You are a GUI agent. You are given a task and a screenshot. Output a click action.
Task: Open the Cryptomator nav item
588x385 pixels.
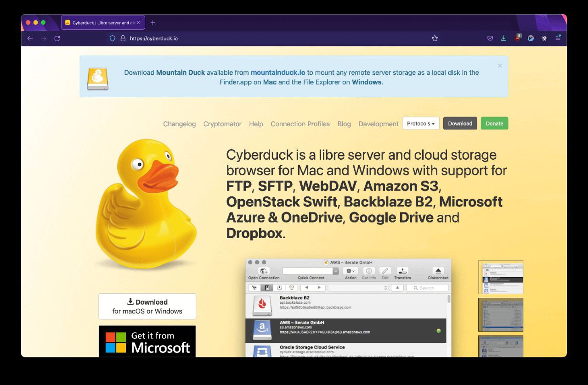222,124
